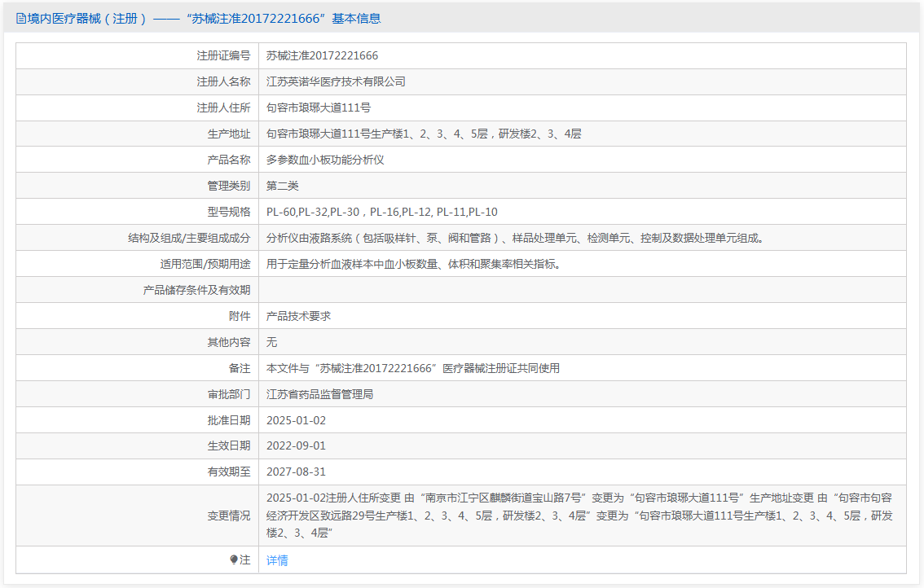Viewport: 924px width, 588px height.
Task: Select approving department 江苏省药品监督管理局
Action: coord(320,394)
